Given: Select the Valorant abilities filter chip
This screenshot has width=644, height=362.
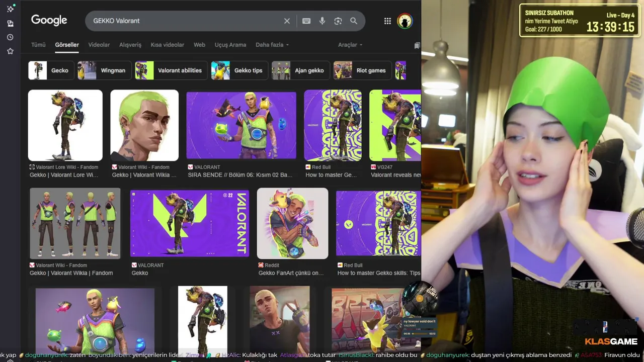Looking at the screenshot, I should pyautogui.click(x=172, y=70).
